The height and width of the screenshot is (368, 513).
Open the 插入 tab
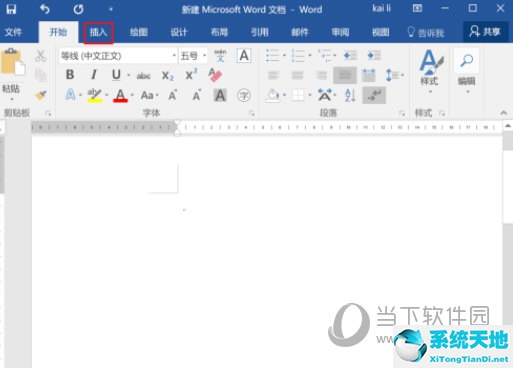click(98, 32)
